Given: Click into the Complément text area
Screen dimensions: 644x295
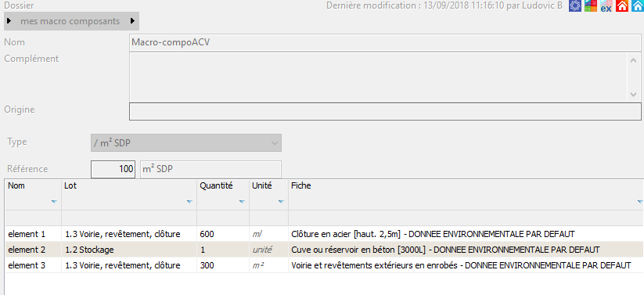Looking at the screenshot, I should pyautogui.click(x=379, y=77).
